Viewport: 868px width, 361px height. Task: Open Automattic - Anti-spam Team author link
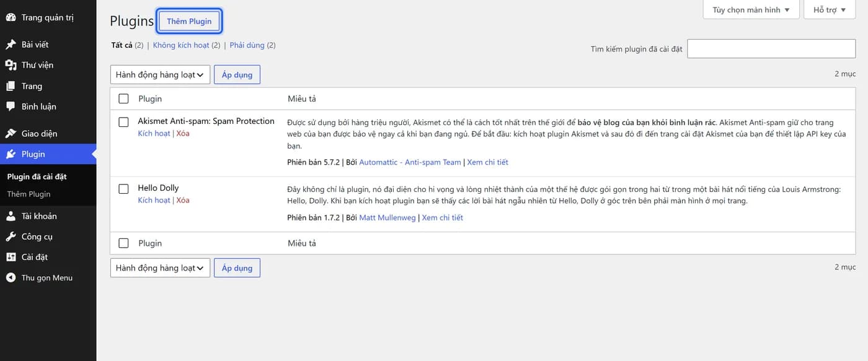click(x=410, y=162)
